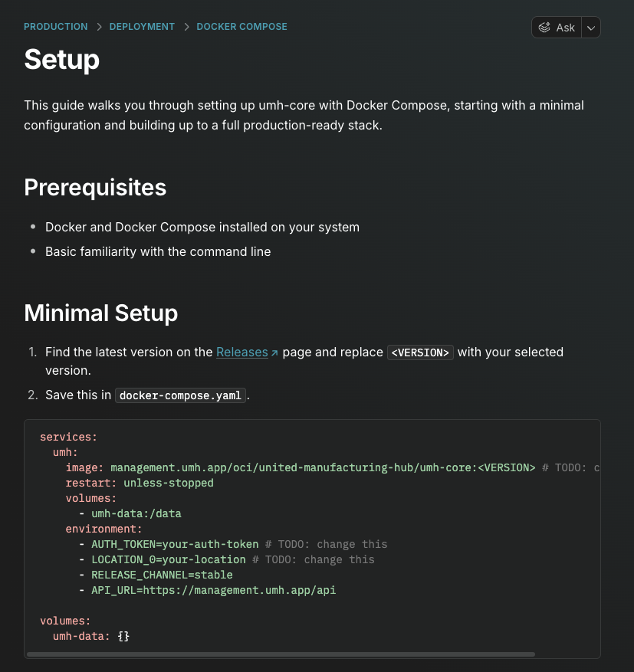Click the external-link arrow next to Releases
This screenshot has height=672, width=634.
click(x=274, y=351)
